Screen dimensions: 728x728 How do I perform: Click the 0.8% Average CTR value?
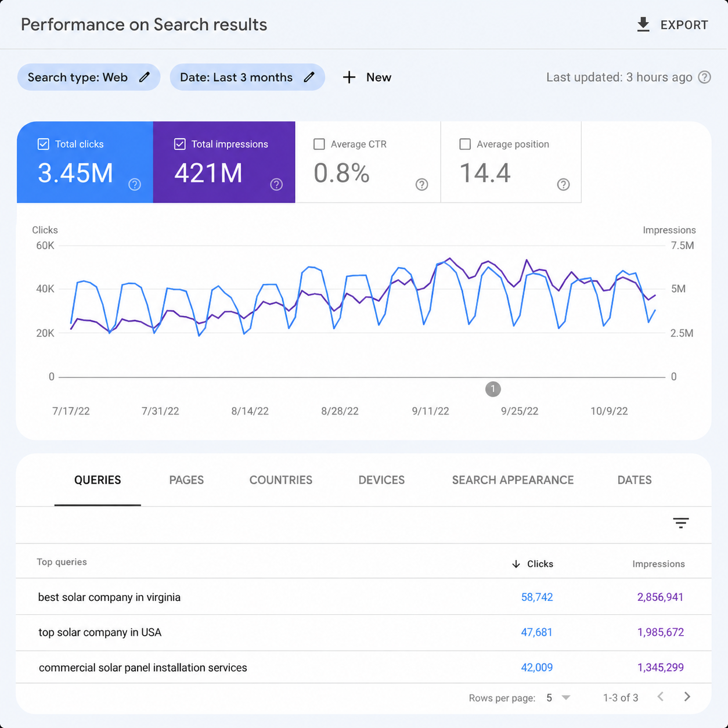tap(341, 173)
